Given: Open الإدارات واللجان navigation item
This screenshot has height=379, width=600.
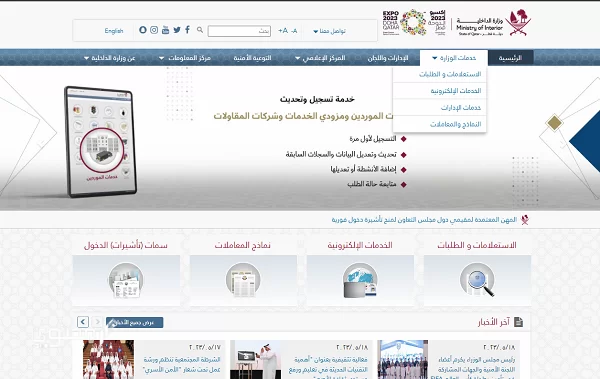Looking at the screenshot, I should coord(388,58).
